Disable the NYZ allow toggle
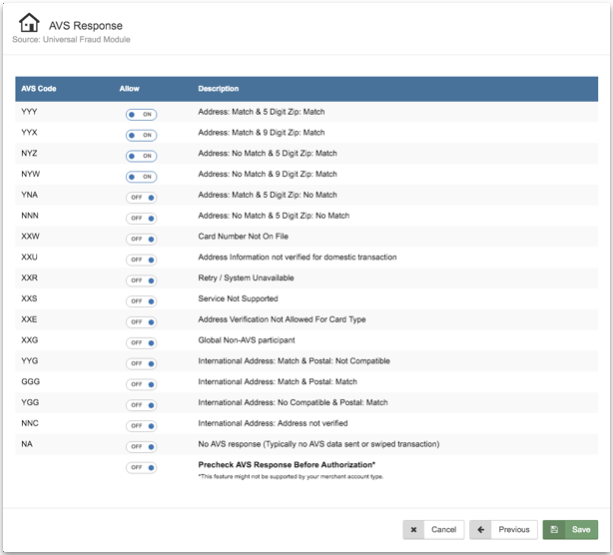 click(141, 156)
